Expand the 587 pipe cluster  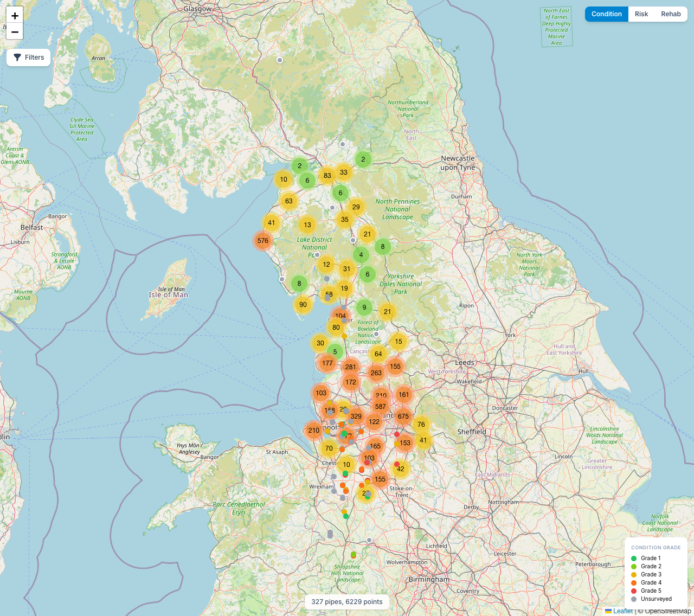click(381, 407)
